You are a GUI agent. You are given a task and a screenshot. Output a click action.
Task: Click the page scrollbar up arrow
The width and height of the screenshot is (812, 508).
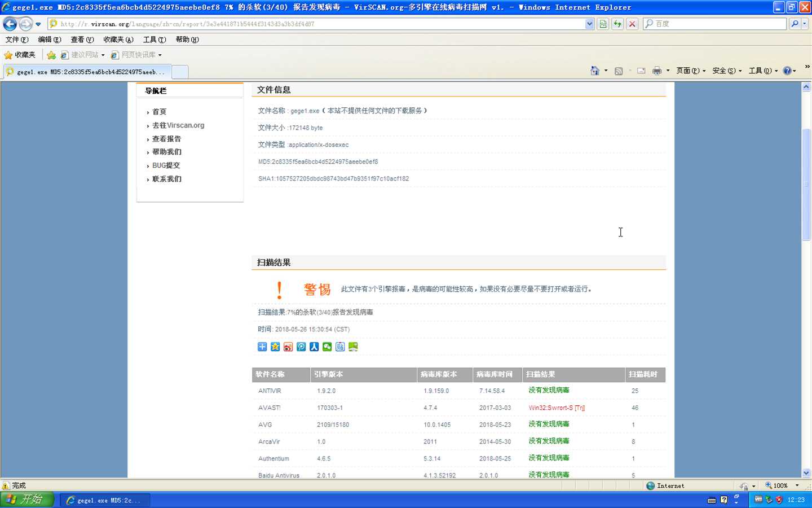[x=806, y=87]
